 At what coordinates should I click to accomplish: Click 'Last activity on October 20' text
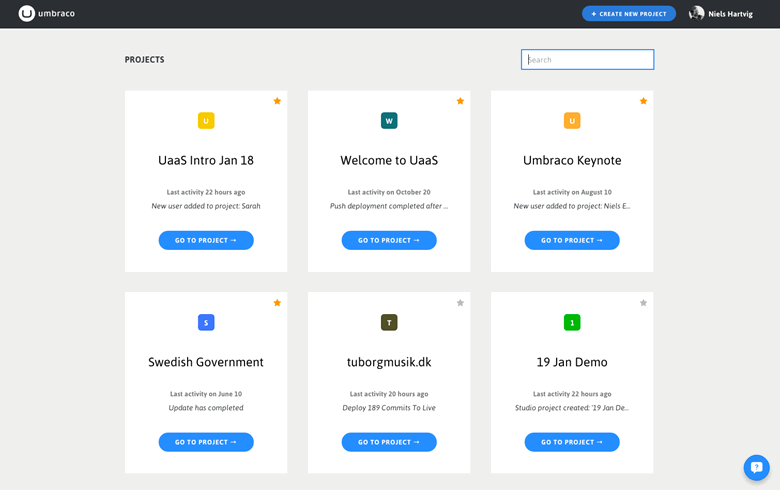(x=389, y=192)
